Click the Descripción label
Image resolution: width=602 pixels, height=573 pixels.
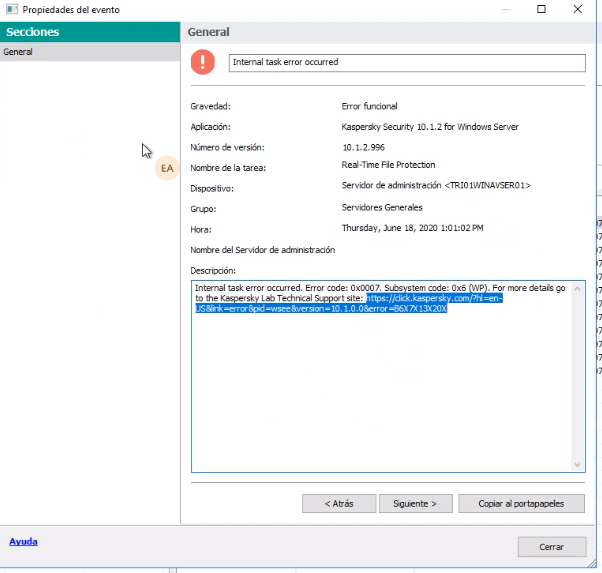tap(213, 271)
